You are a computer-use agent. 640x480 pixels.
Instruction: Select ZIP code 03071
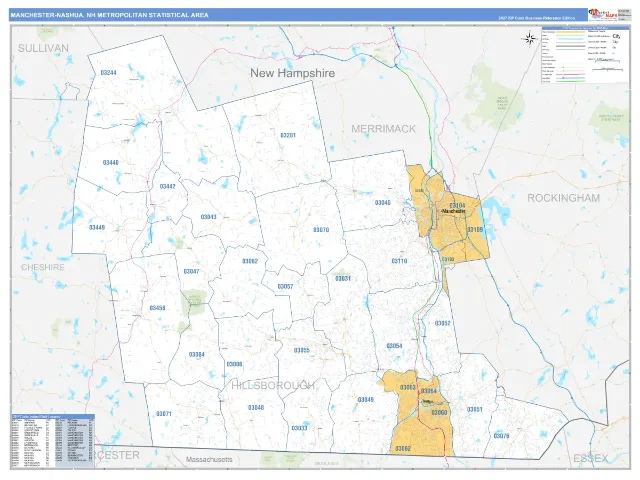pyautogui.click(x=164, y=414)
